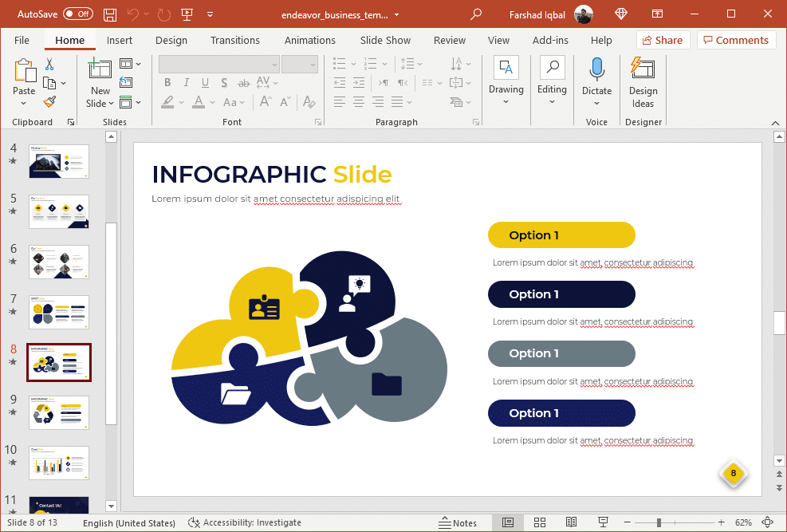The width and height of the screenshot is (787, 532).
Task: Switch to Reading View
Action: (571, 522)
